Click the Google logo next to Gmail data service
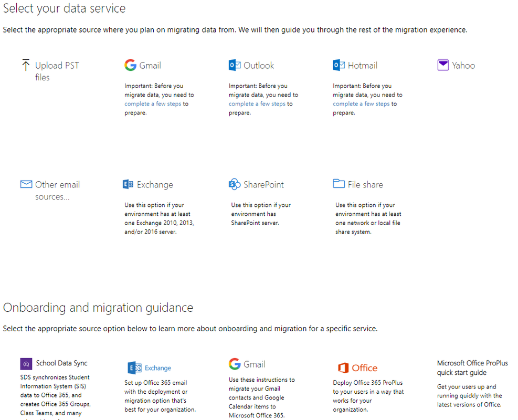 click(x=130, y=65)
